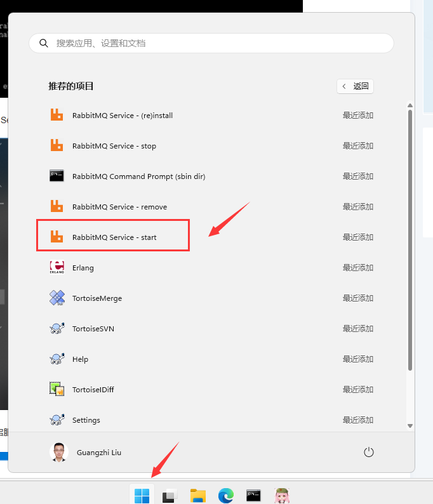Open the anime girl avatar taskbar app
The width and height of the screenshot is (433, 504).
(282, 495)
